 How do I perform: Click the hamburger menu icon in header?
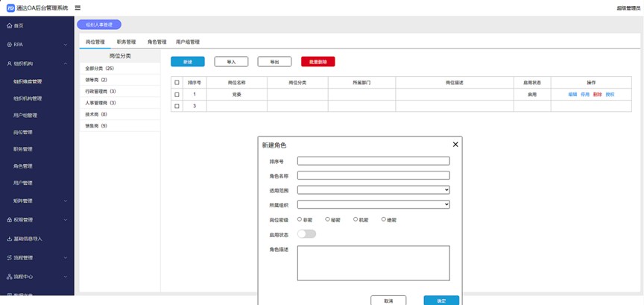[x=78, y=8]
